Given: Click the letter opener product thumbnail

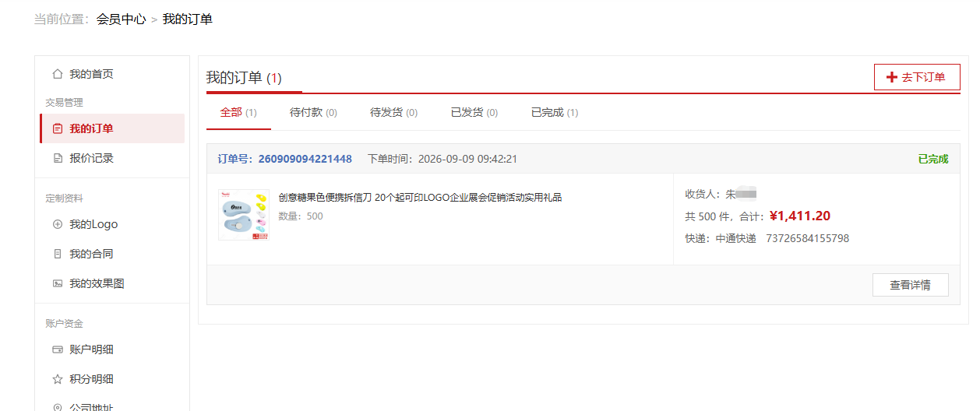Looking at the screenshot, I should 244,215.
